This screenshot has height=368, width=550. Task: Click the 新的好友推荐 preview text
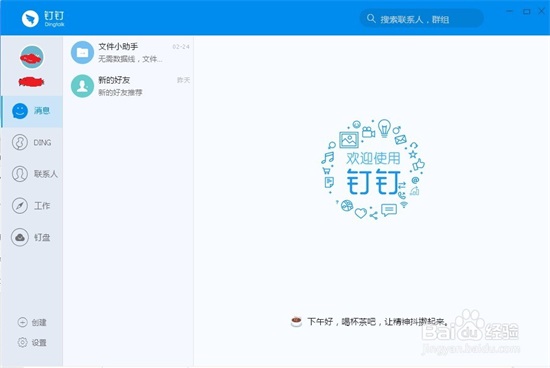pos(120,92)
